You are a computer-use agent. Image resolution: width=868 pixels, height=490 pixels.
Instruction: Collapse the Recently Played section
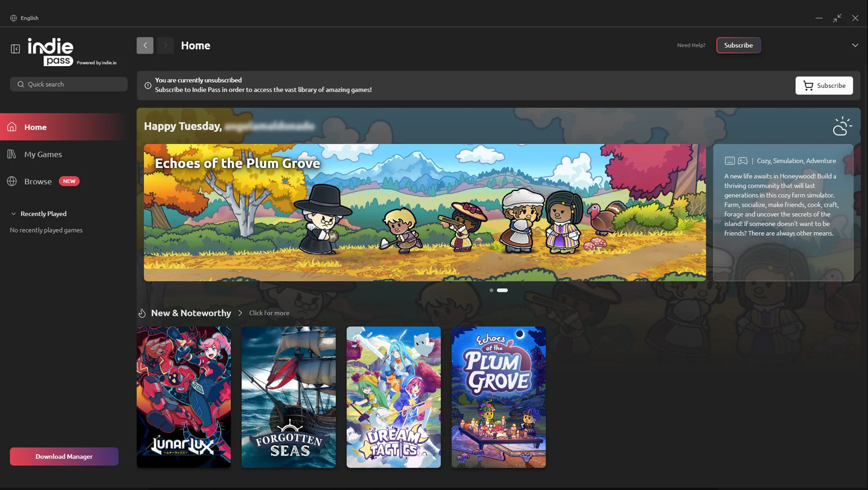14,214
